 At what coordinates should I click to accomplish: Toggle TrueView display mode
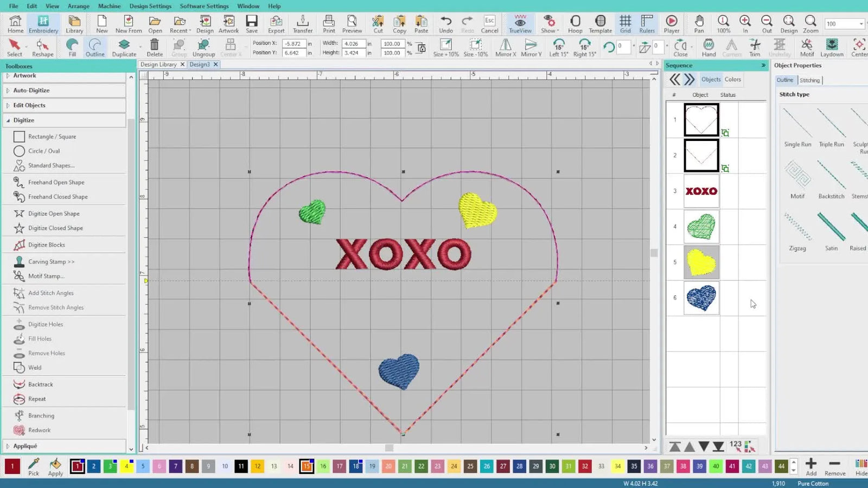[x=520, y=24]
